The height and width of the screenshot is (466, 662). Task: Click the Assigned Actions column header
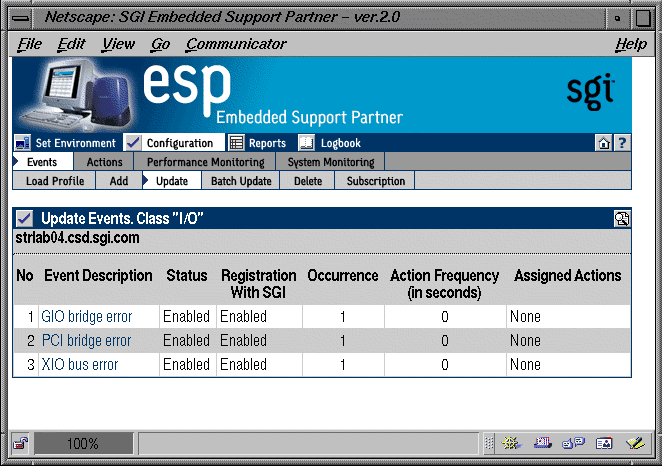(567, 276)
